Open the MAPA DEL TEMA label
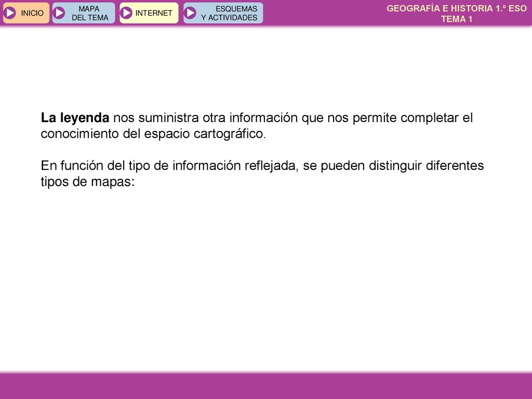The height and width of the screenshot is (399, 532). [90, 13]
